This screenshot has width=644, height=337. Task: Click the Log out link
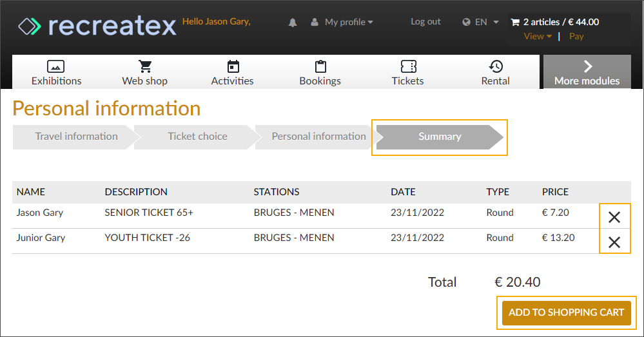(x=425, y=22)
